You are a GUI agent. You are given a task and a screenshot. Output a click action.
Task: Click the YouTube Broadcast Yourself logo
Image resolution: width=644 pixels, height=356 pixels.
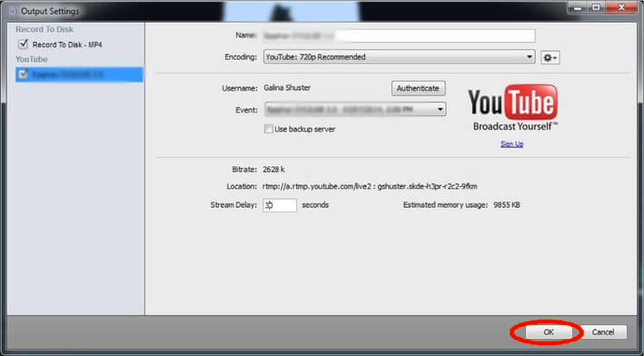(512, 107)
